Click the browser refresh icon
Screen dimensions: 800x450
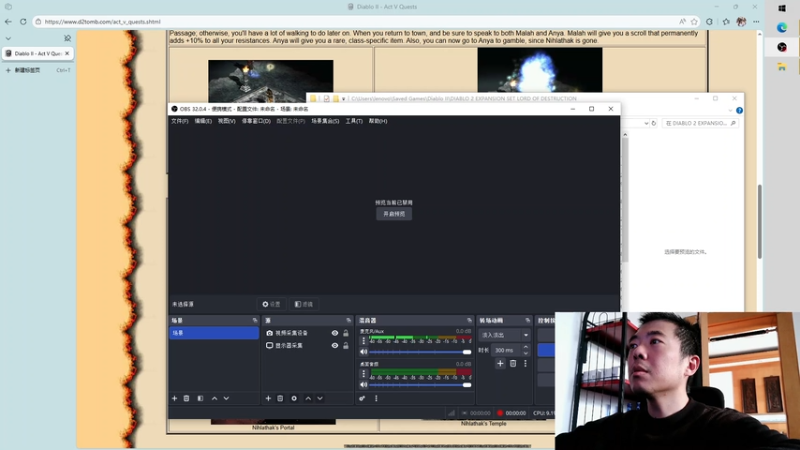(x=23, y=21)
